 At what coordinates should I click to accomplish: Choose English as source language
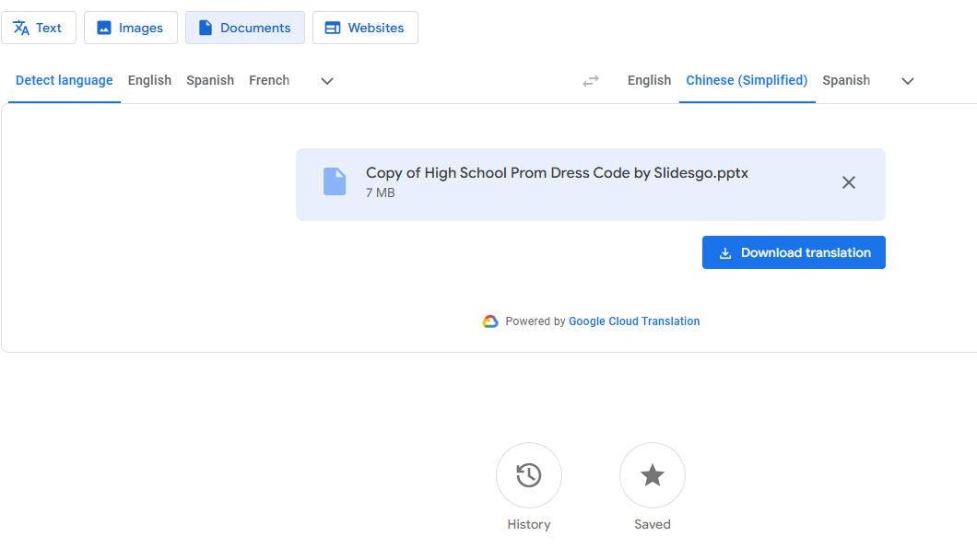pos(149,80)
